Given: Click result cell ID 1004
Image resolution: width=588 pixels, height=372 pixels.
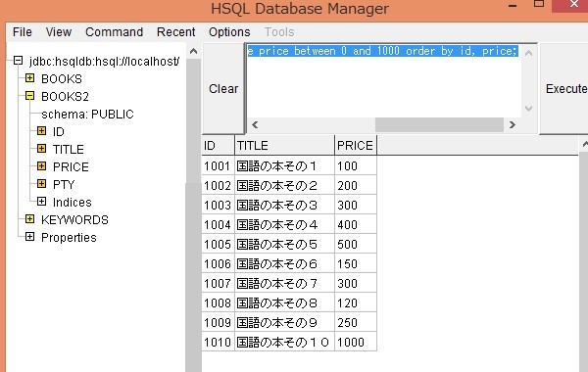Looking at the screenshot, I should point(219,224).
